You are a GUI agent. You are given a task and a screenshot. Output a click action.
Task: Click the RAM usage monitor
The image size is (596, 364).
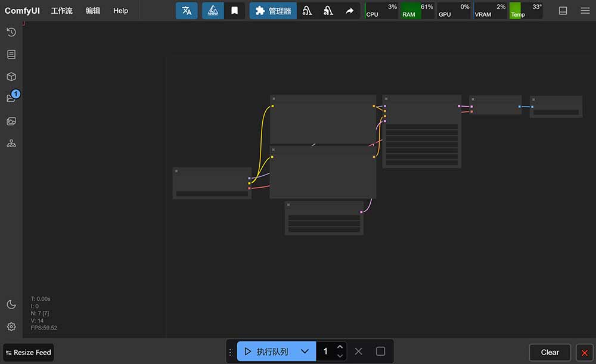(x=417, y=11)
